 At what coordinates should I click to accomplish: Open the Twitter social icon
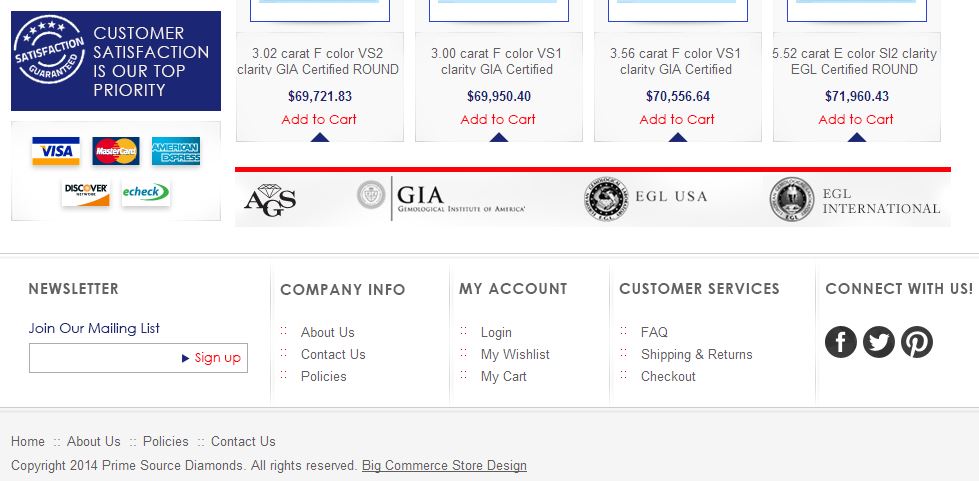coord(879,342)
